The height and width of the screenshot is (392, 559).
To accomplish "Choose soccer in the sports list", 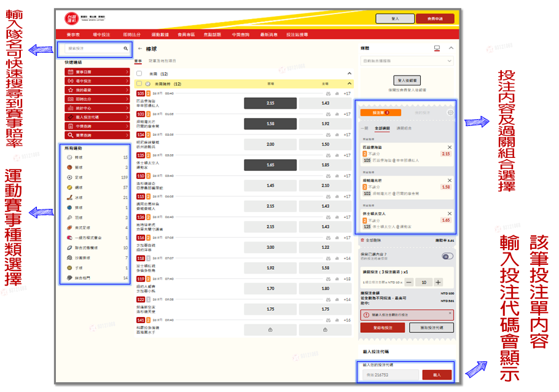I will coord(69,177).
